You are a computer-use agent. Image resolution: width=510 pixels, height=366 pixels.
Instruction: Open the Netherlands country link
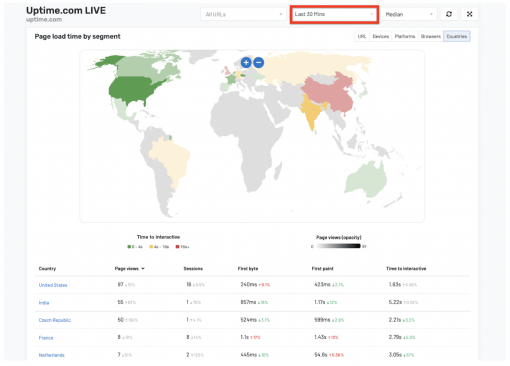tap(51, 355)
